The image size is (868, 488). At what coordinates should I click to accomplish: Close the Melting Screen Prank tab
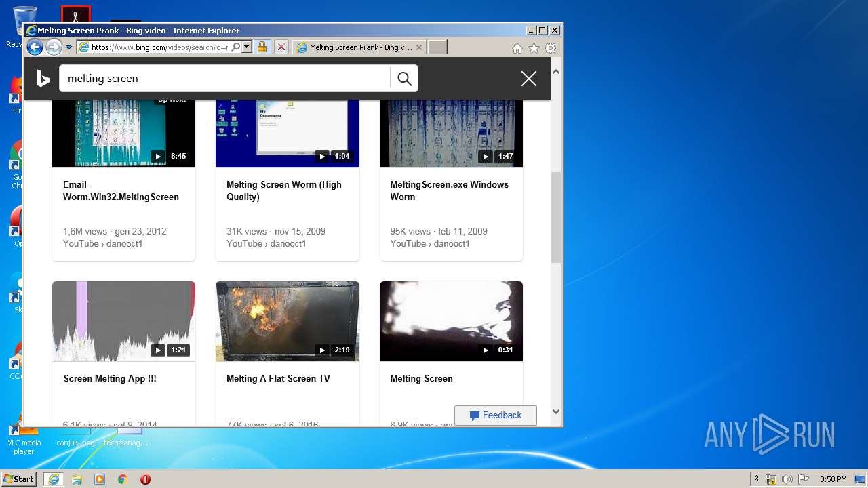419,47
